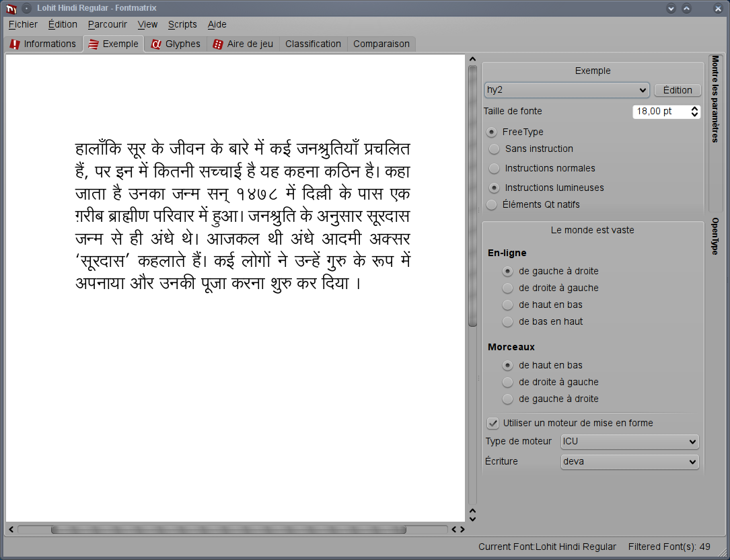Select En-ligne de gauche à droite
The height and width of the screenshot is (560, 730).
(x=550, y=271)
